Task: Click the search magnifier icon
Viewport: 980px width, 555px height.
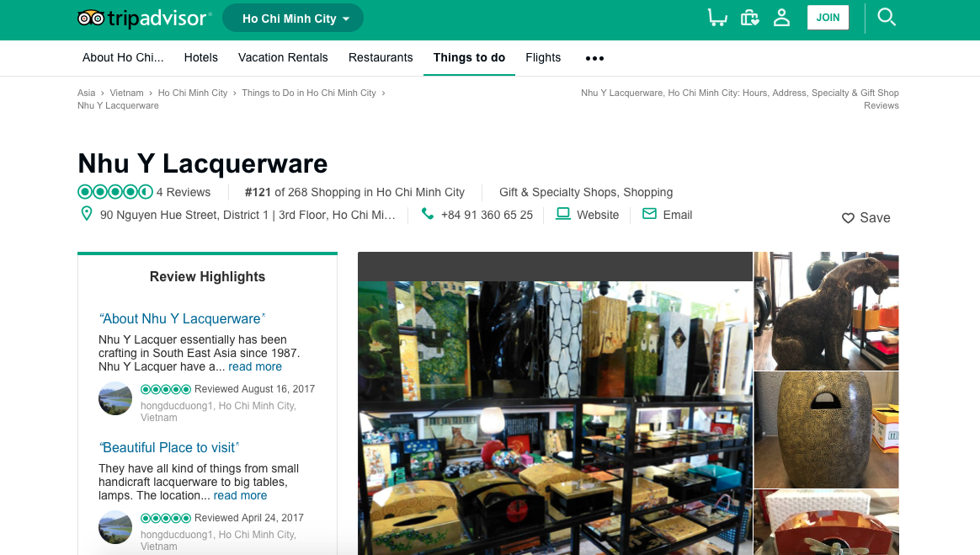Action: (887, 17)
